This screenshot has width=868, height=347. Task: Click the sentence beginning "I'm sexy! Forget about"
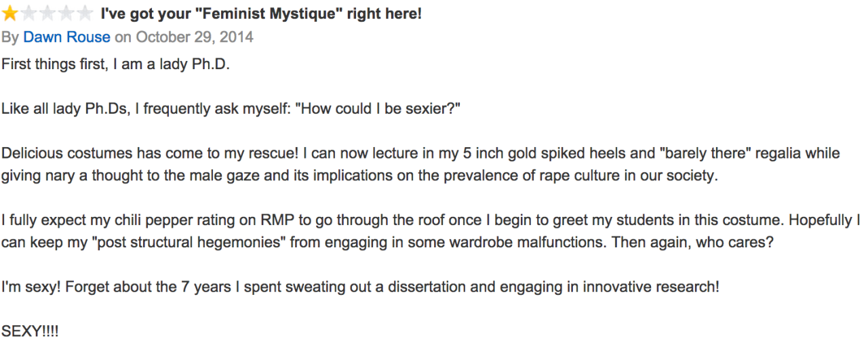click(x=360, y=287)
